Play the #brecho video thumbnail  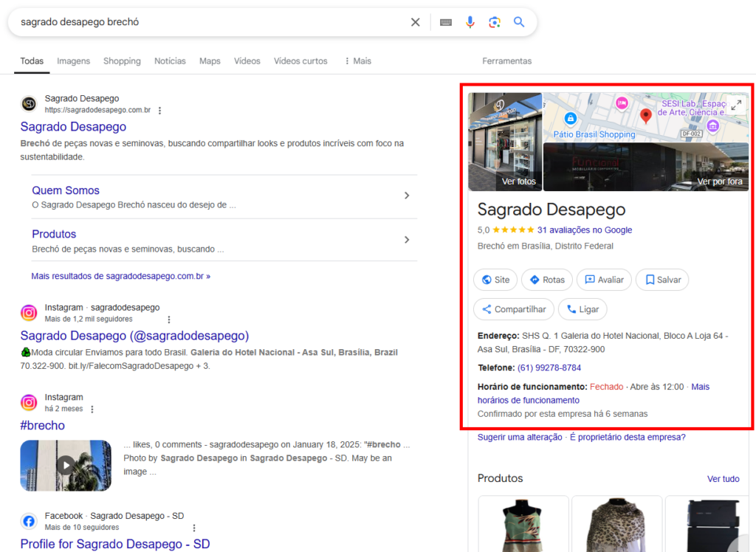click(x=66, y=465)
